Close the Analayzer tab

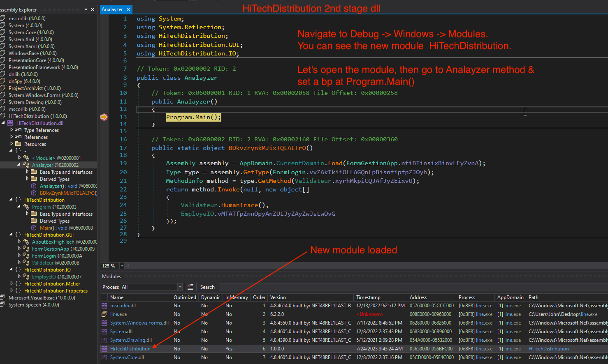128,9
